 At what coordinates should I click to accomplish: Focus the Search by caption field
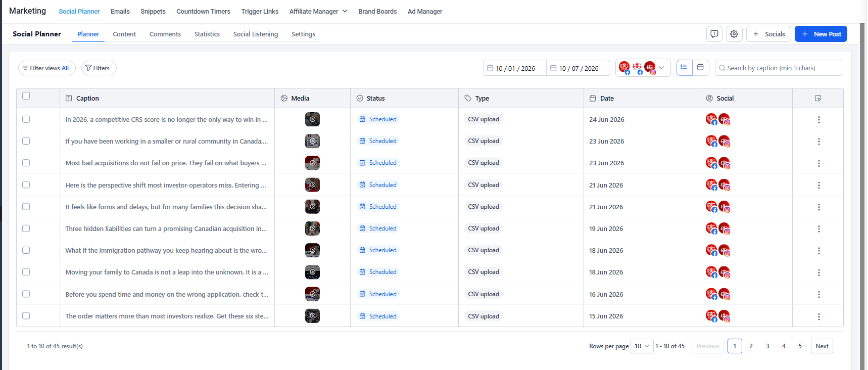coord(778,68)
